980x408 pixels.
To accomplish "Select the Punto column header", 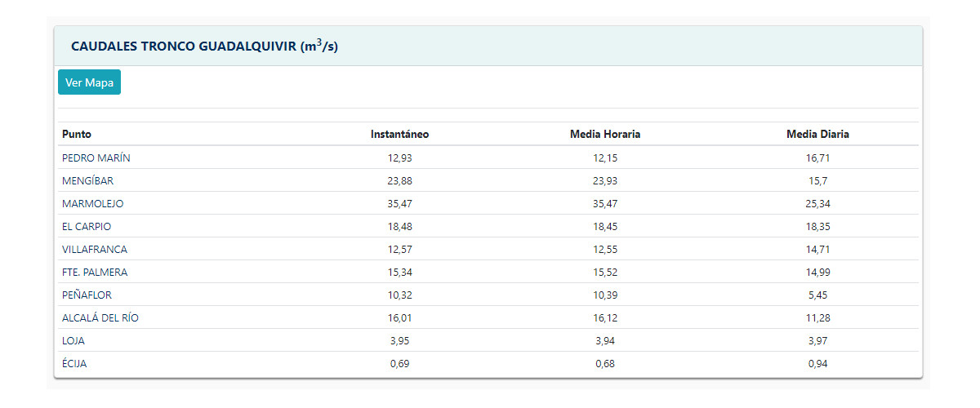I will pyautogui.click(x=77, y=134).
